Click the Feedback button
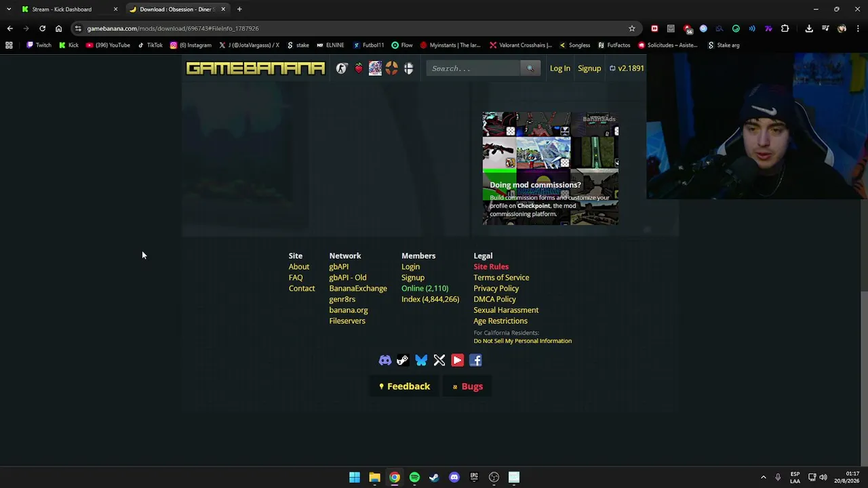 tap(404, 386)
